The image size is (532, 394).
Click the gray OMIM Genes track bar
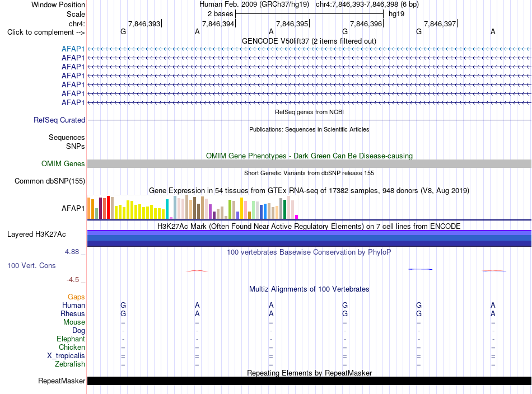pyautogui.click(x=310, y=164)
